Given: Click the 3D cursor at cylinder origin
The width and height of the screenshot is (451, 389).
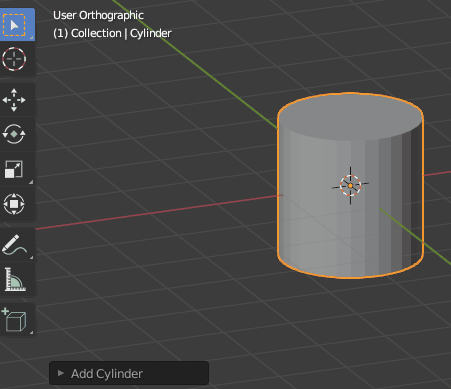Looking at the screenshot, I should pos(350,186).
